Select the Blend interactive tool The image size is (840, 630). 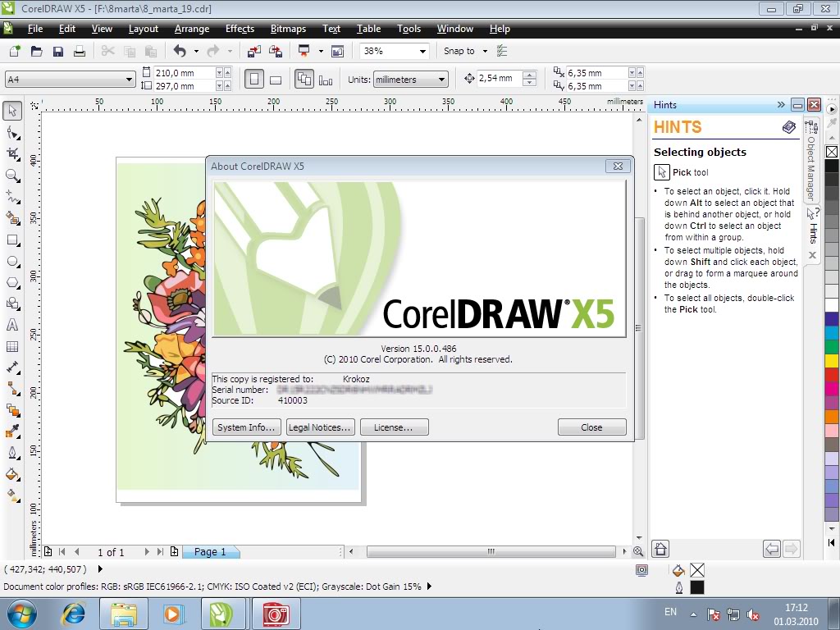(12, 410)
